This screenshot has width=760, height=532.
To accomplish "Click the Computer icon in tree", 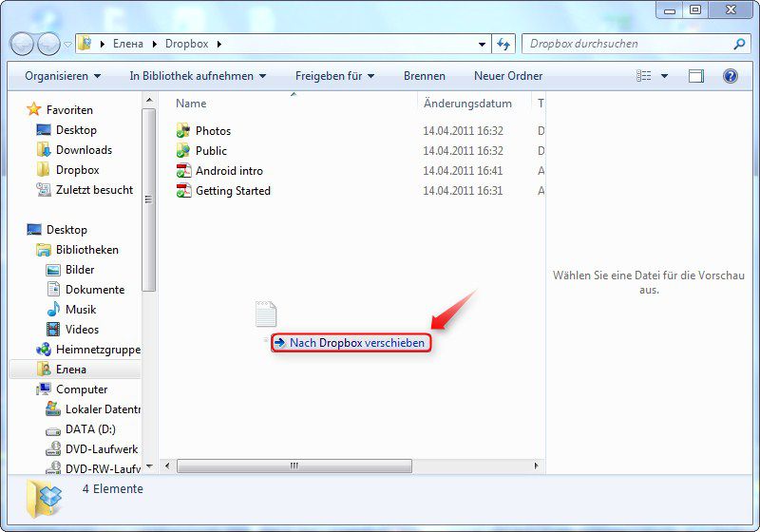I will [43, 389].
